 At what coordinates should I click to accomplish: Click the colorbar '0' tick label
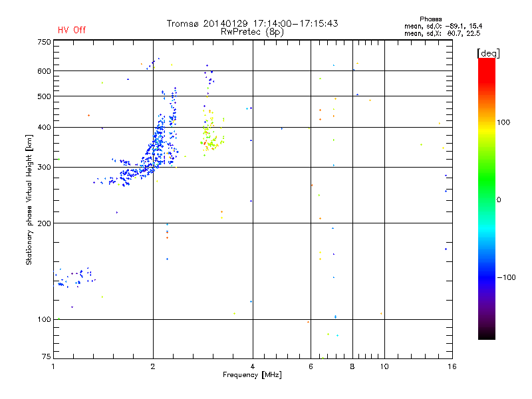point(499,200)
